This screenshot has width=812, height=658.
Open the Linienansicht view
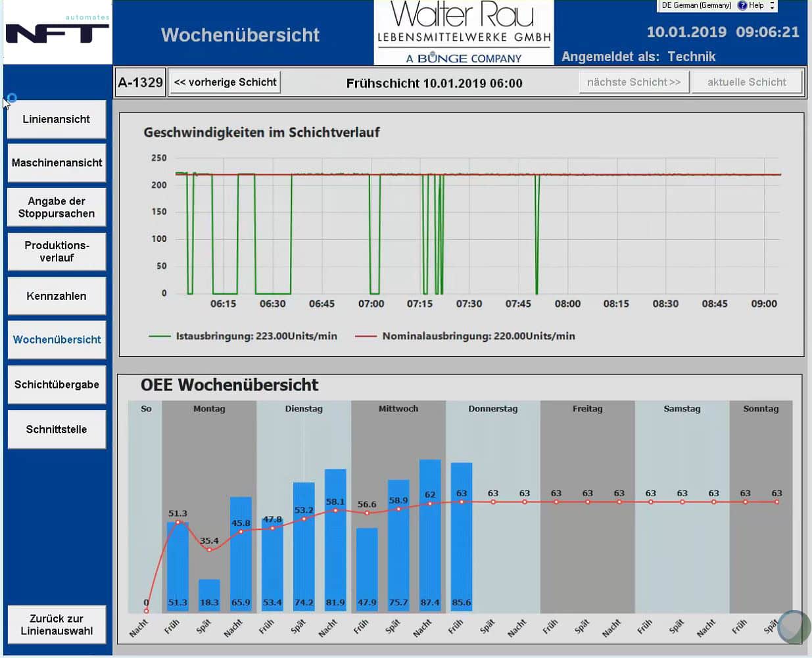tap(57, 119)
